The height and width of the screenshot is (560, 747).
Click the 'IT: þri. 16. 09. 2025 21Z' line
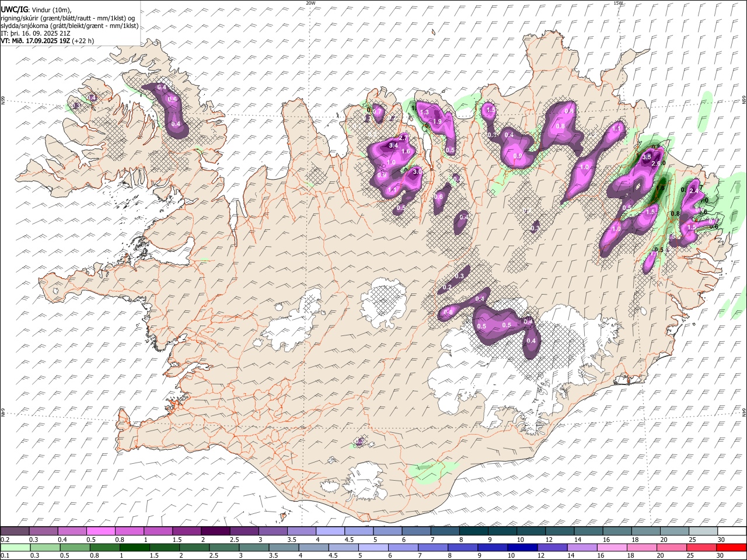click(x=36, y=33)
